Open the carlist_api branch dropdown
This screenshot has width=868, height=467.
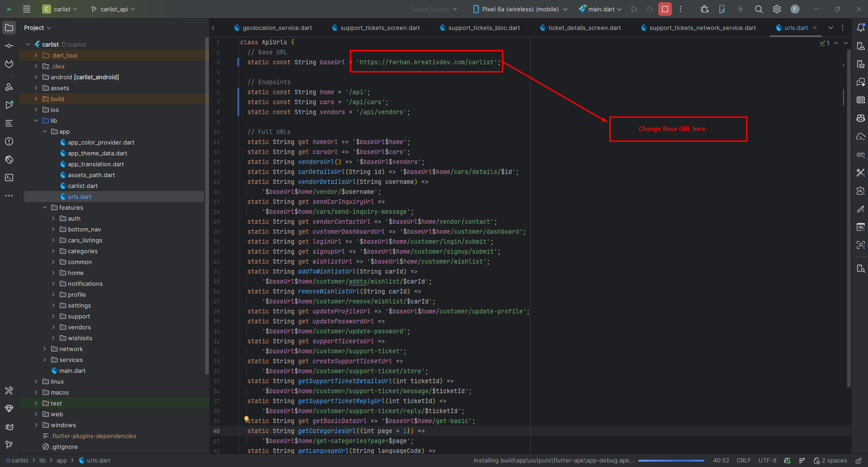pyautogui.click(x=113, y=9)
